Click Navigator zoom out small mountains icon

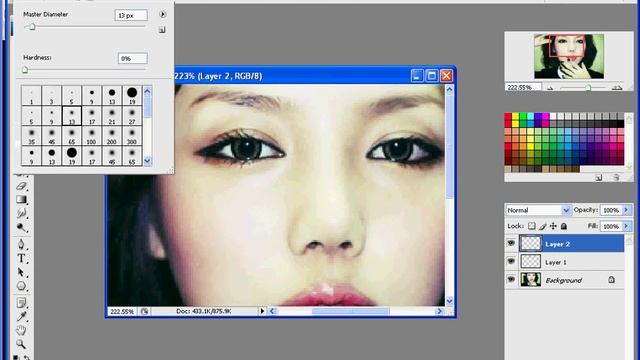[x=550, y=88]
